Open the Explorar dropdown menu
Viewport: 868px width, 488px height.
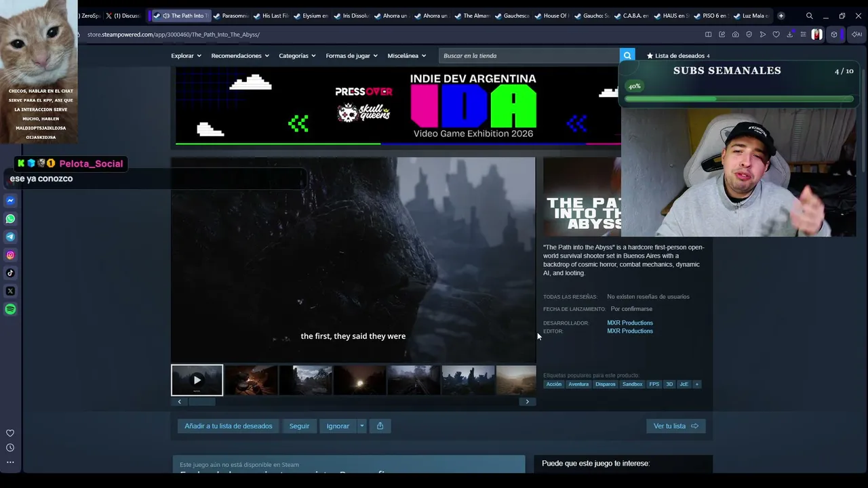coord(186,56)
